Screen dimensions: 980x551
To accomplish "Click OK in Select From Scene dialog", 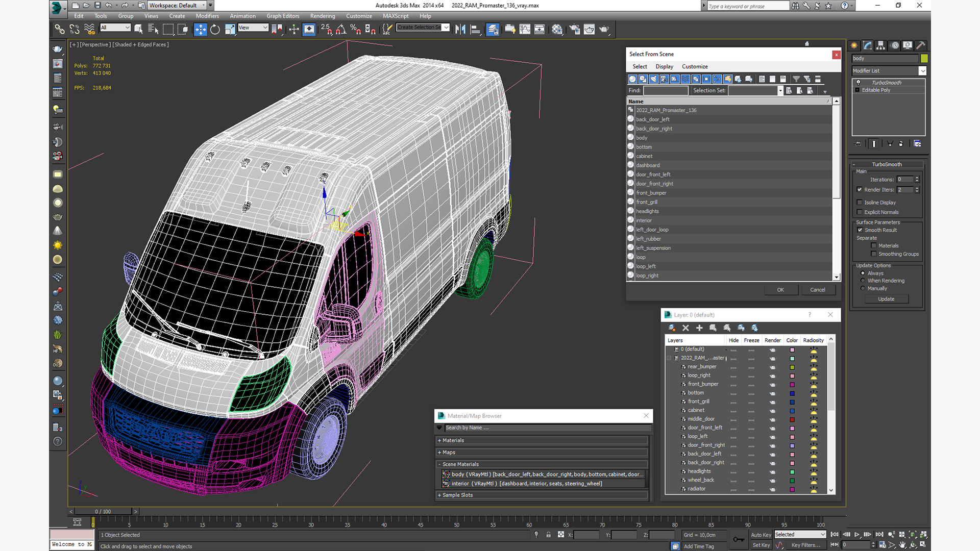I will [780, 290].
